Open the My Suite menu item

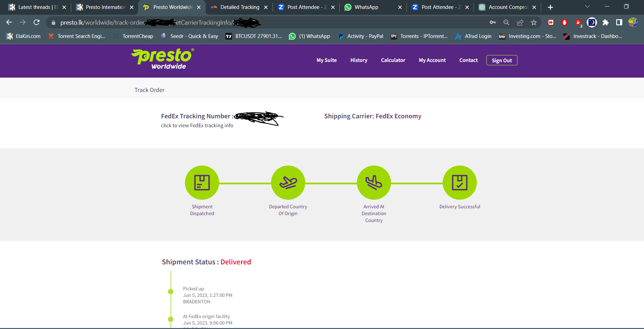[x=326, y=60]
